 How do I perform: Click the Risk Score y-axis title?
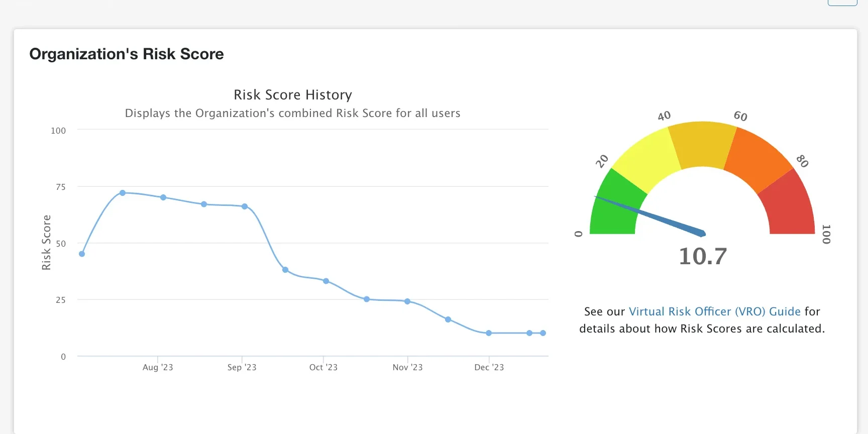46,243
